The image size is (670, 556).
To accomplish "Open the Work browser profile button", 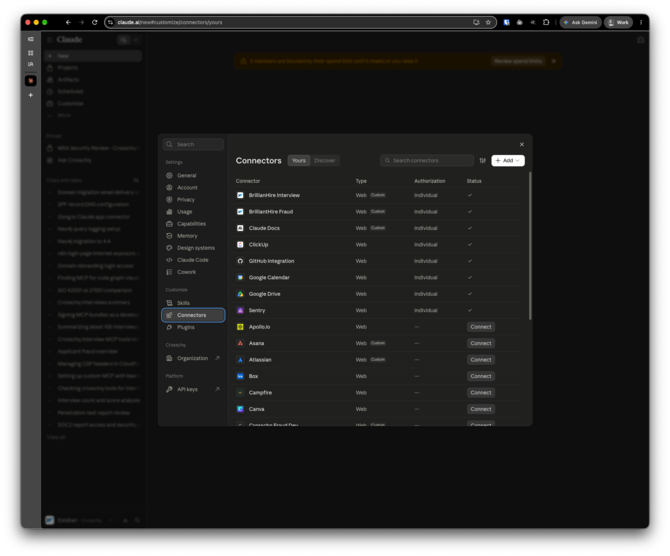I will 618,22.
